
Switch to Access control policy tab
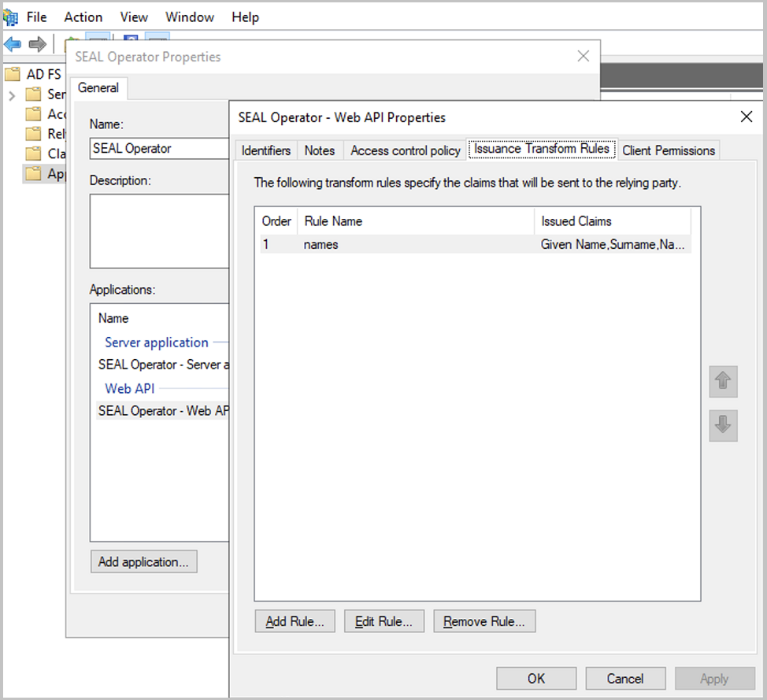coord(405,150)
